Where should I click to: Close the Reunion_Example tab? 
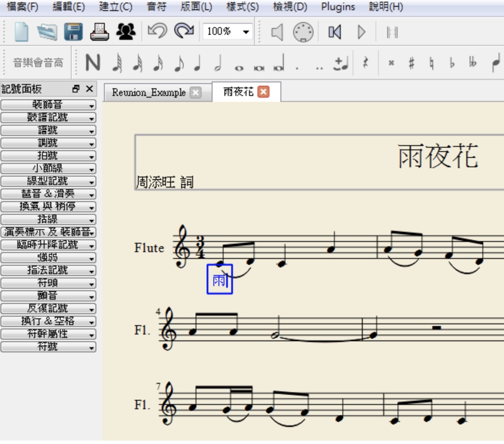coord(196,93)
